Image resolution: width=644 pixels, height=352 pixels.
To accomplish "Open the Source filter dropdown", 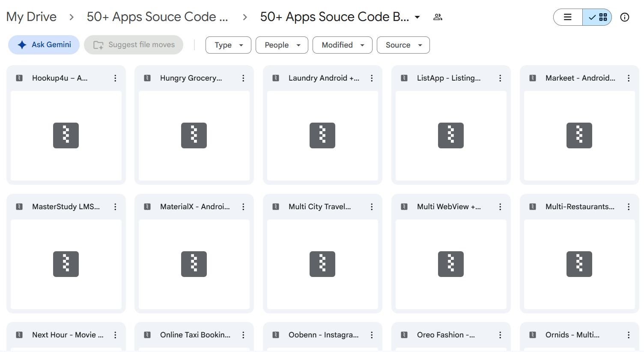I will click(403, 45).
